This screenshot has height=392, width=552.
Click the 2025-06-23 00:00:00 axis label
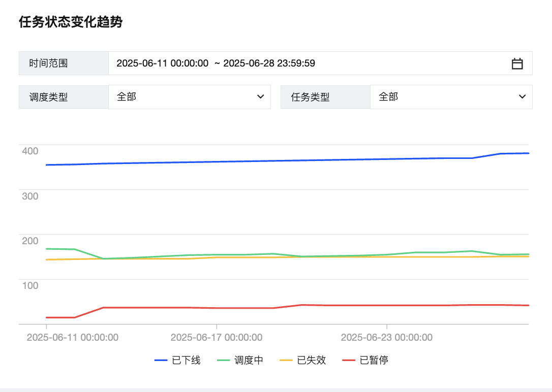click(x=386, y=338)
